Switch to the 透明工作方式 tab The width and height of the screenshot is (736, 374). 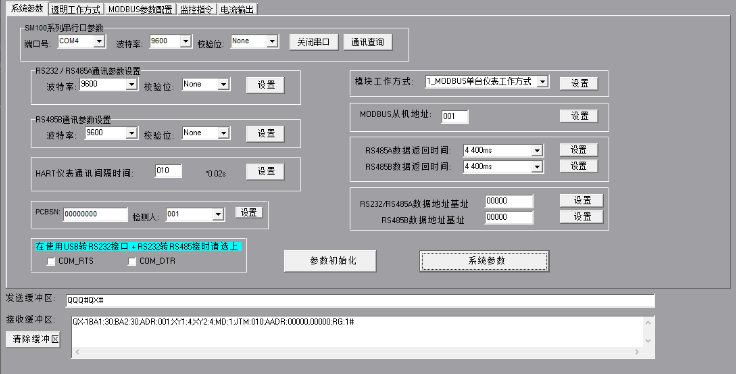76,9
